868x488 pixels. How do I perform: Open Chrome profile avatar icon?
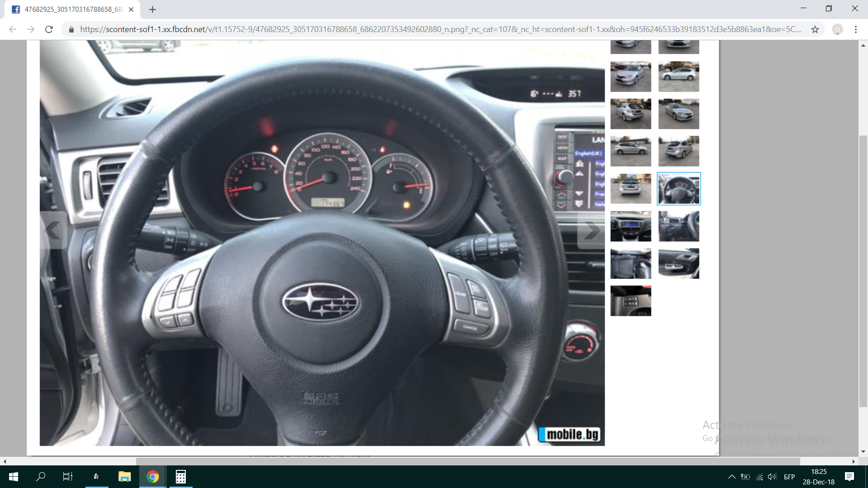837,29
